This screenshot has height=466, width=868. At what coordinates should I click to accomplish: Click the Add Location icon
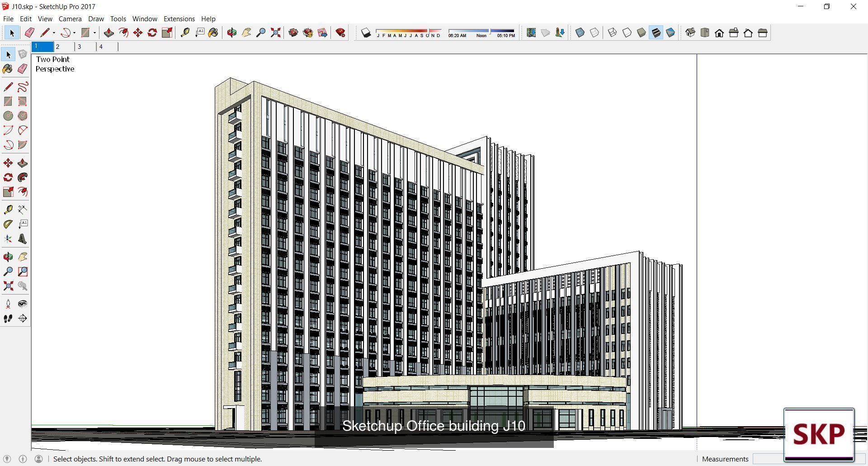click(531, 33)
